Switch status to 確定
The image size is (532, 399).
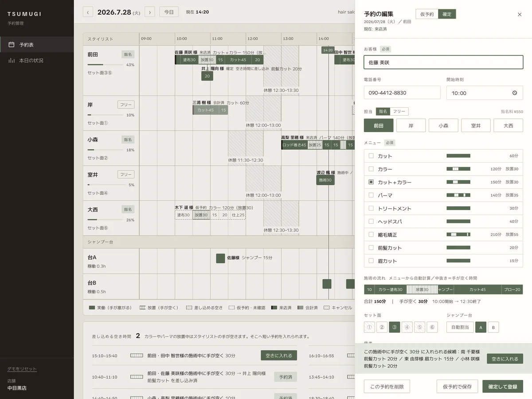pos(447,14)
